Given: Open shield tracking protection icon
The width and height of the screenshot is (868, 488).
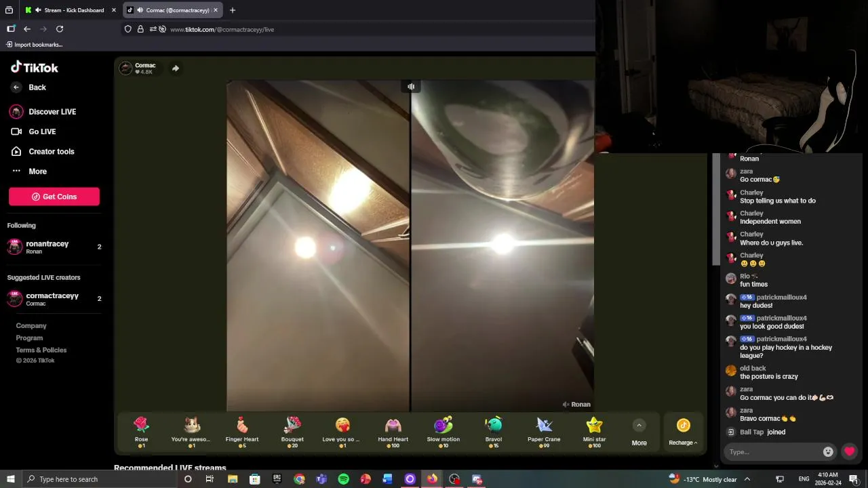Looking at the screenshot, I should 127,29.
